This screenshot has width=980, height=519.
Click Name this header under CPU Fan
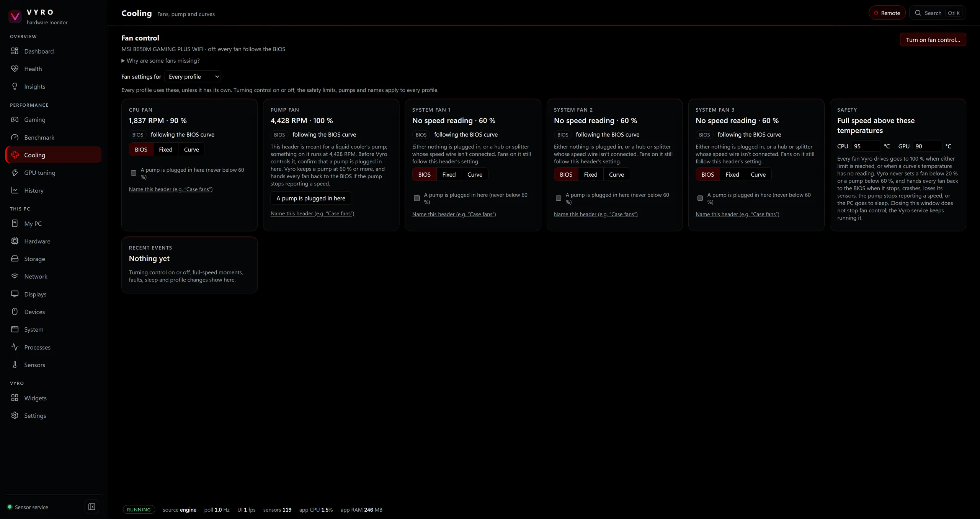[x=171, y=189]
